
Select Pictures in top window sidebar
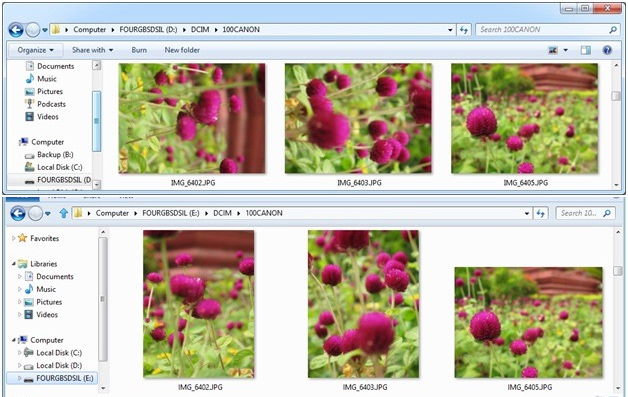coord(44,91)
